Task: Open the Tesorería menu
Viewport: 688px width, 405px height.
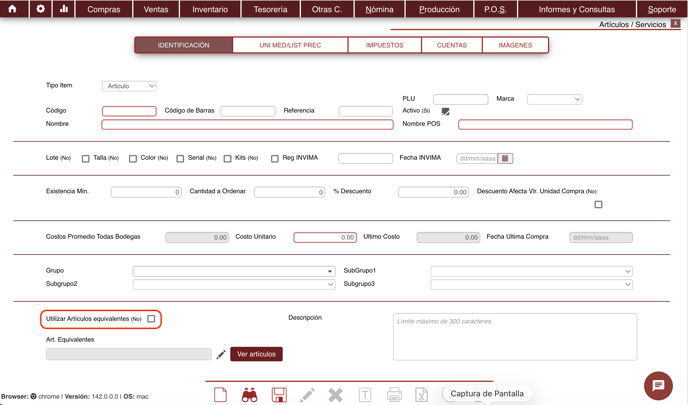Action: tap(270, 9)
